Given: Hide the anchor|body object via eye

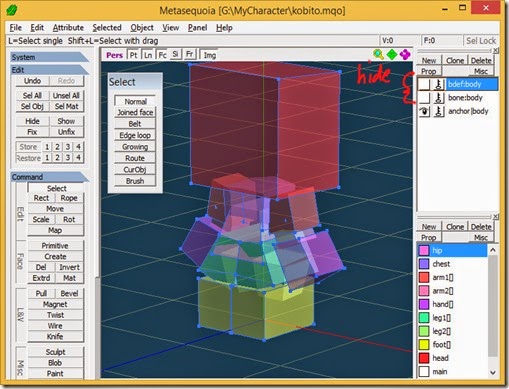Looking at the screenshot, I should coord(424,111).
